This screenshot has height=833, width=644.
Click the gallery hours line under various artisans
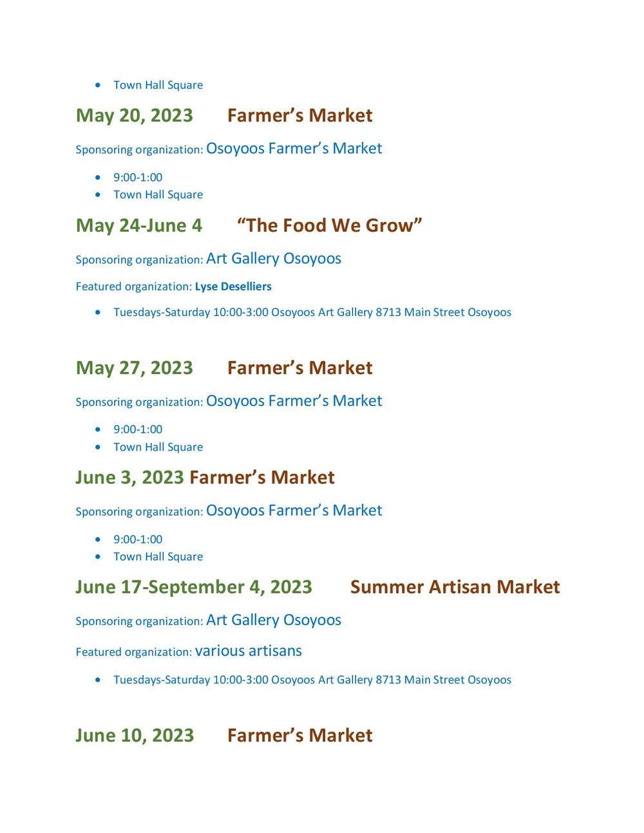(x=312, y=680)
